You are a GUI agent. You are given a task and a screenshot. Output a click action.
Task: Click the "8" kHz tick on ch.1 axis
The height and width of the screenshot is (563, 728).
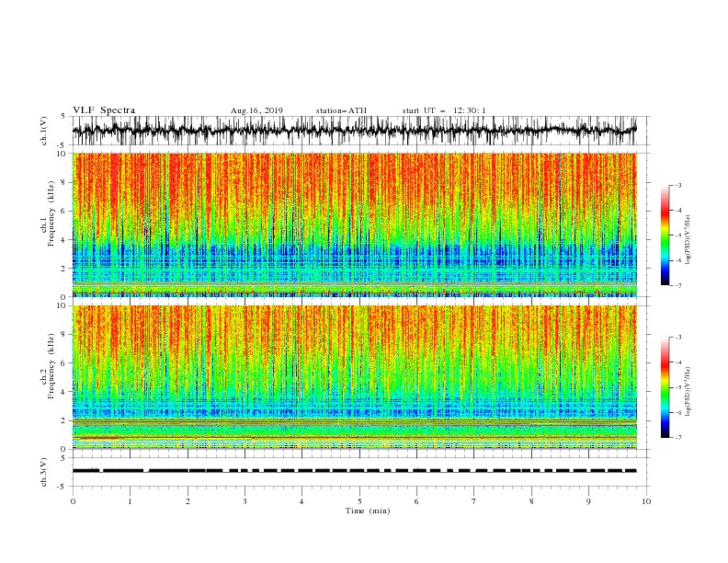(65, 182)
